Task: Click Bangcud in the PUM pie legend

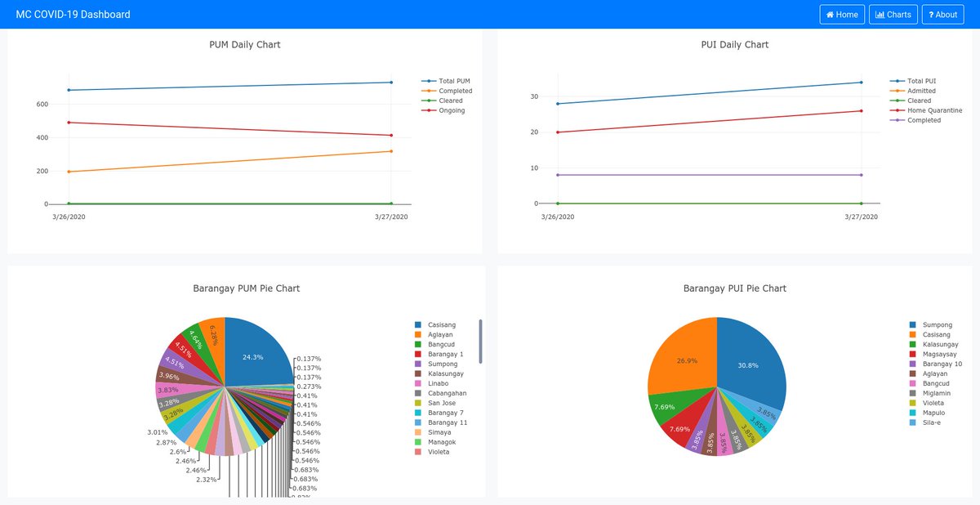Action: pyautogui.click(x=443, y=345)
